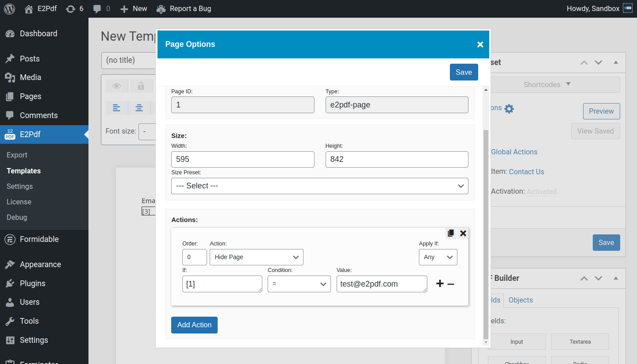Duplicate the Hide Page action
Viewport: 637px width, 364px height.
click(x=451, y=233)
